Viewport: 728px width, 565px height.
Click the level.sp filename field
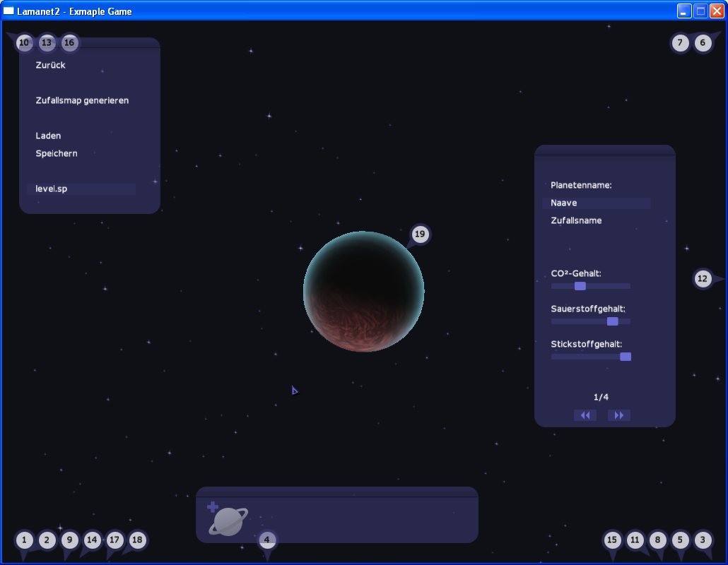(81, 189)
